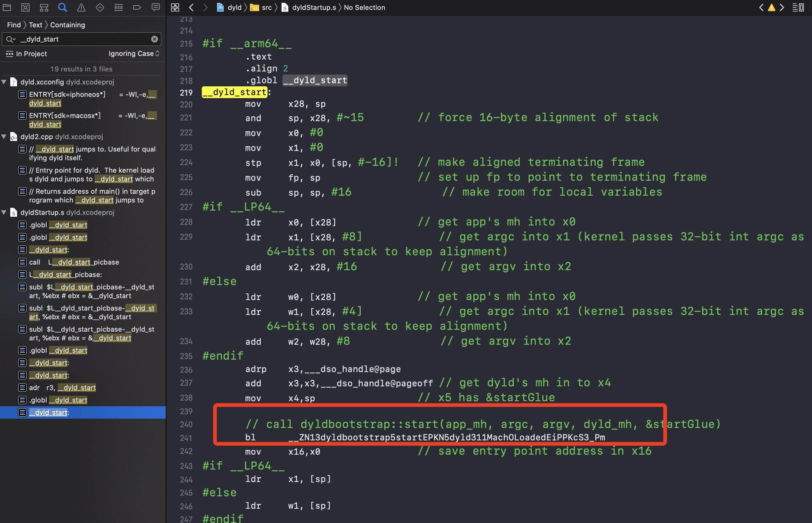The width and height of the screenshot is (812, 523).
Task: Open the Project navigator folder icon
Action: click(7, 7)
